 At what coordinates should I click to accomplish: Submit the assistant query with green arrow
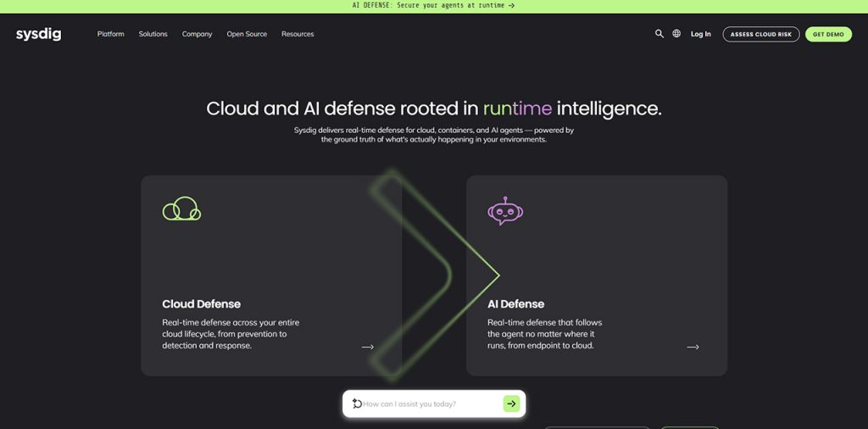[x=511, y=404]
